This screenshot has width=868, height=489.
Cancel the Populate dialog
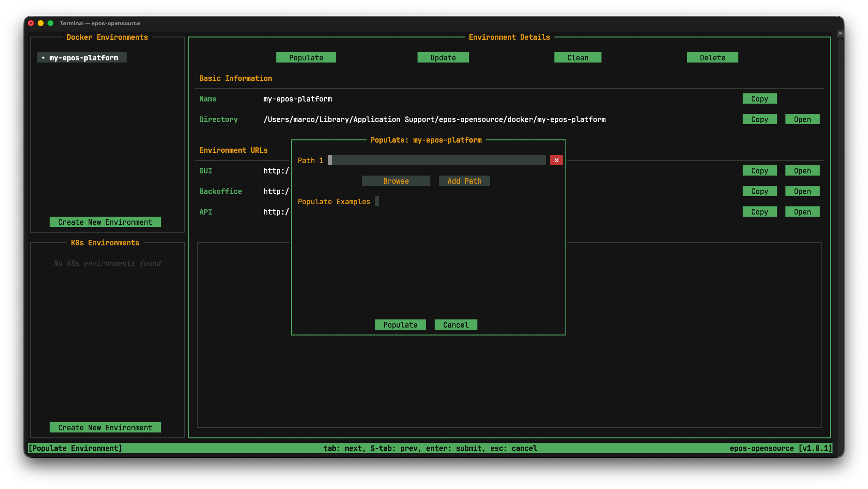[x=456, y=325]
